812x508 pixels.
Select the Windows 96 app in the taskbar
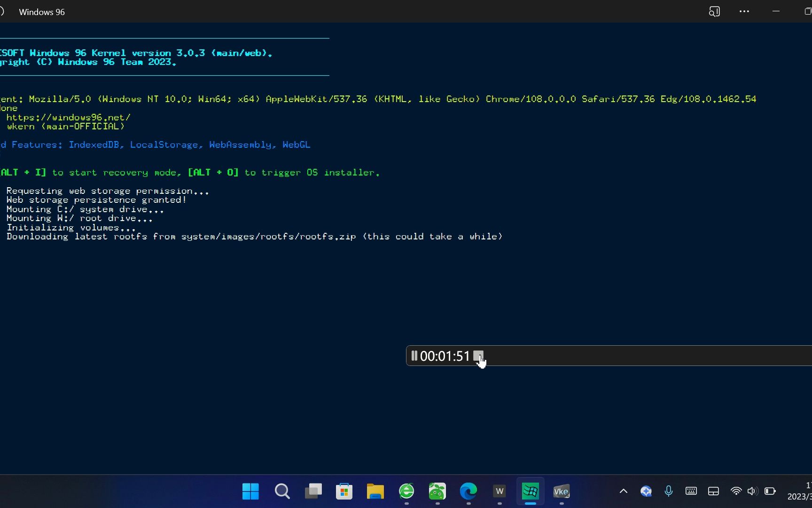click(531, 492)
